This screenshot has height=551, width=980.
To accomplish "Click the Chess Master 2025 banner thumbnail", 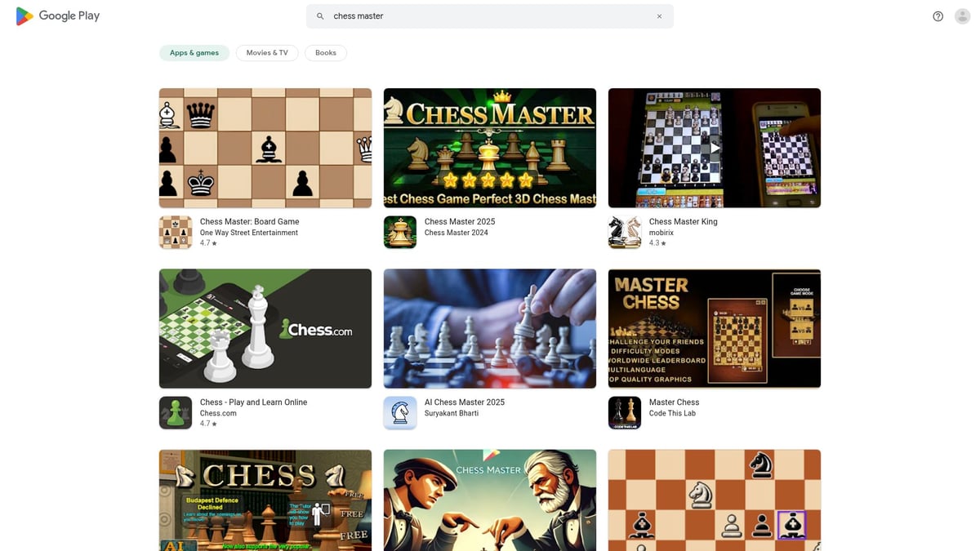I will click(x=489, y=147).
